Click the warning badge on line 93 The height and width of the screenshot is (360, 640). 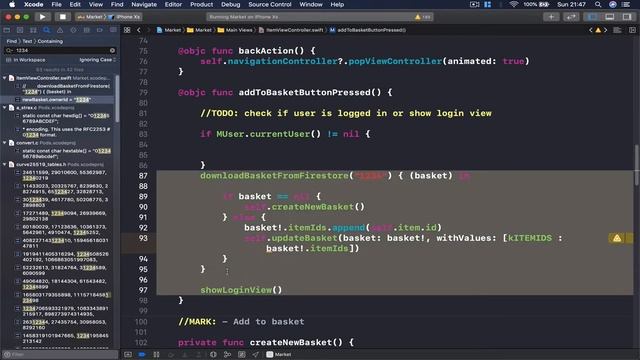click(x=617, y=238)
